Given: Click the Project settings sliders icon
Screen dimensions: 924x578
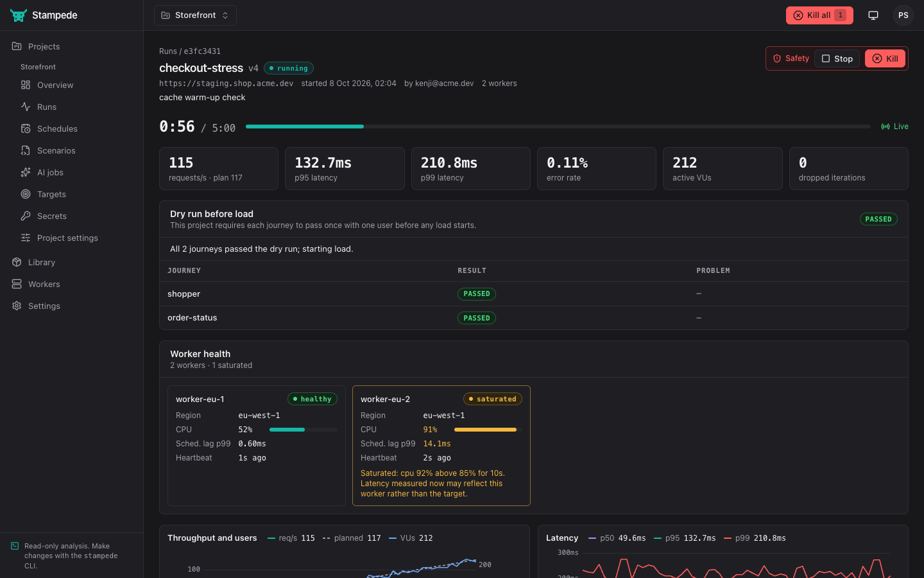Looking at the screenshot, I should pos(26,238).
